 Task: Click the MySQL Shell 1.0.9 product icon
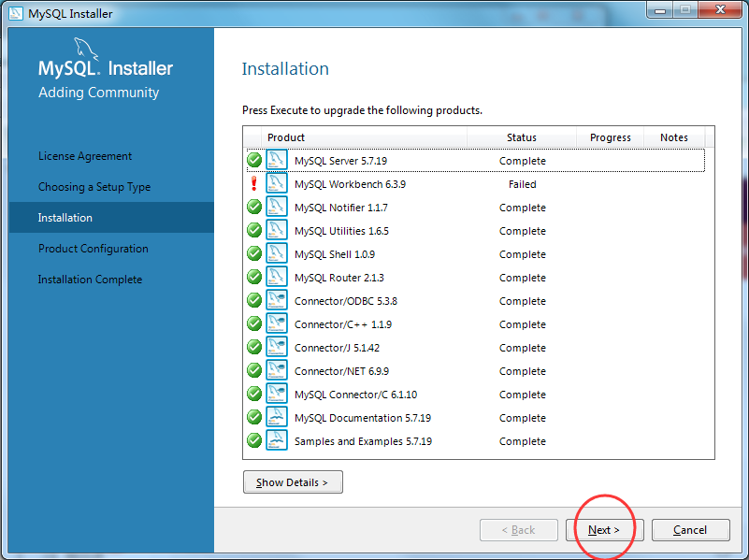[x=277, y=253]
